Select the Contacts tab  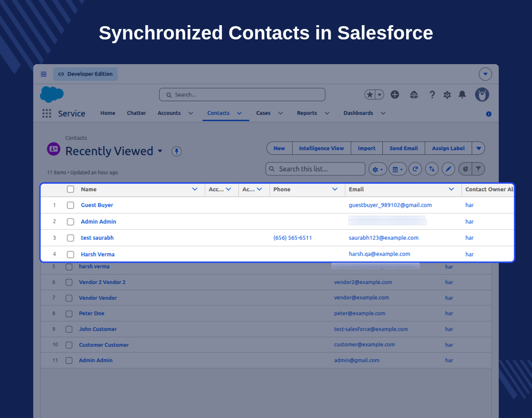click(218, 113)
